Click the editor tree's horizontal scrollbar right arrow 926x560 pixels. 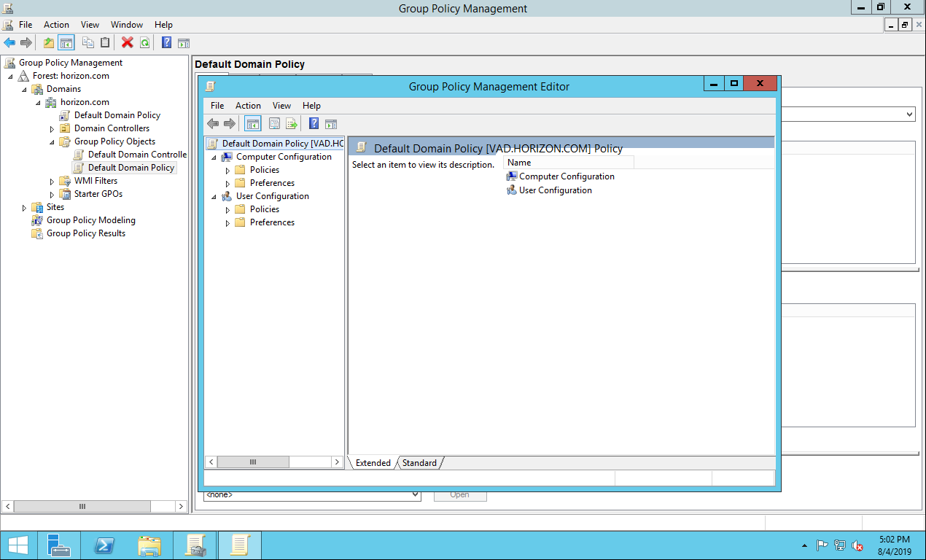(x=337, y=462)
